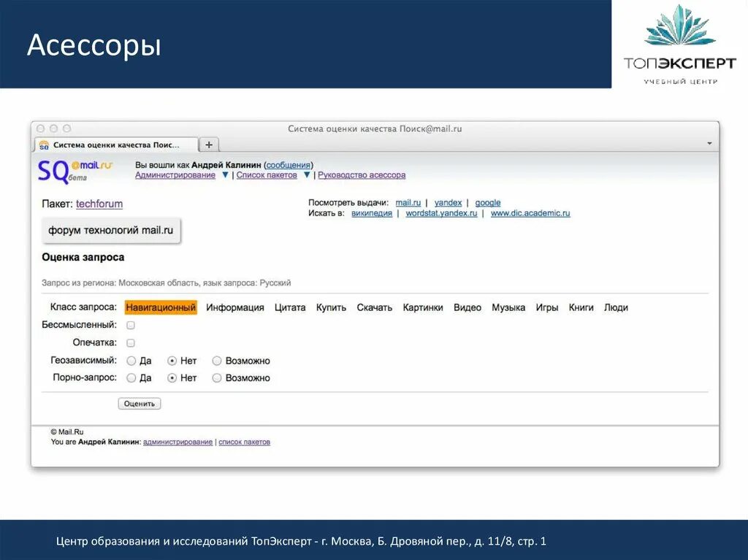Click the Оценка запроса heading
The image size is (748, 560).
[x=83, y=257]
